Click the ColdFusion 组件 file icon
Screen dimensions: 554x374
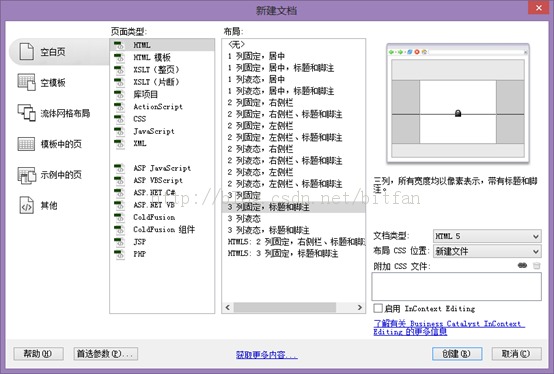click(119, 230)
